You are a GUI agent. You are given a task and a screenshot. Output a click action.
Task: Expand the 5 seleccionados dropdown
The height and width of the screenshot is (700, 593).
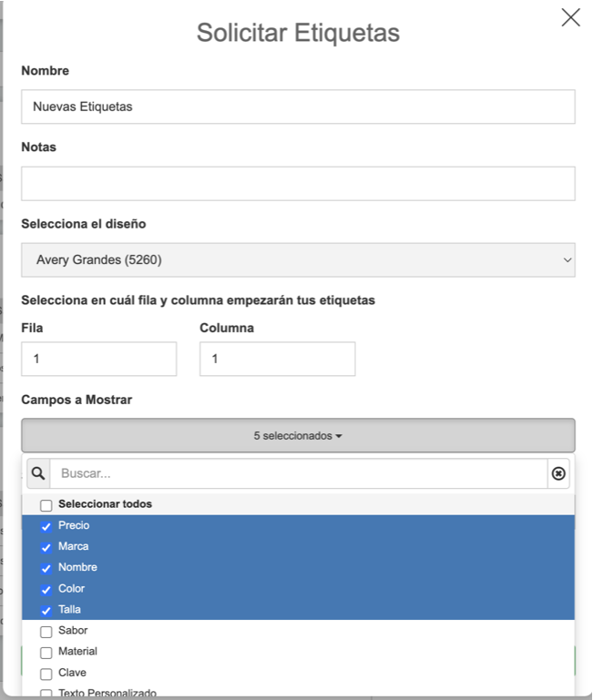(x=298, y=435)
